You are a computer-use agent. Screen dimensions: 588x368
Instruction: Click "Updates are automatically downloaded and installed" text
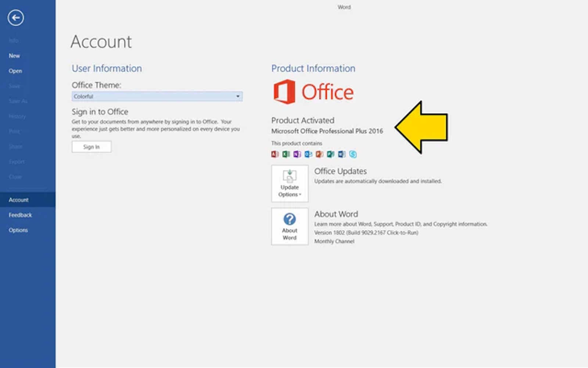tap(378, 181)
